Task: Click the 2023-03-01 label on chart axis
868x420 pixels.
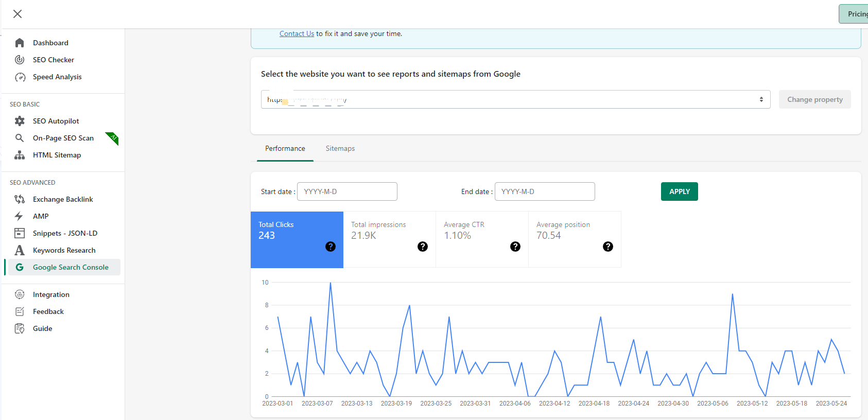Action: coord(277,404)
